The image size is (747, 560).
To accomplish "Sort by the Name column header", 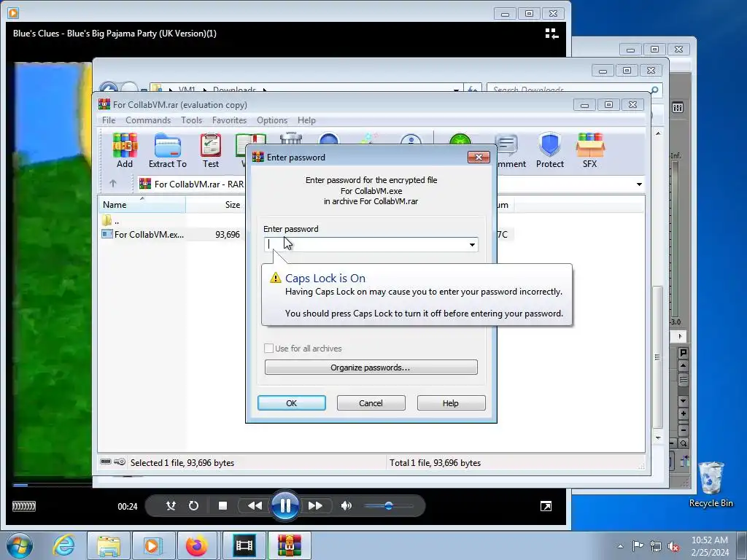I will (142, 204).
